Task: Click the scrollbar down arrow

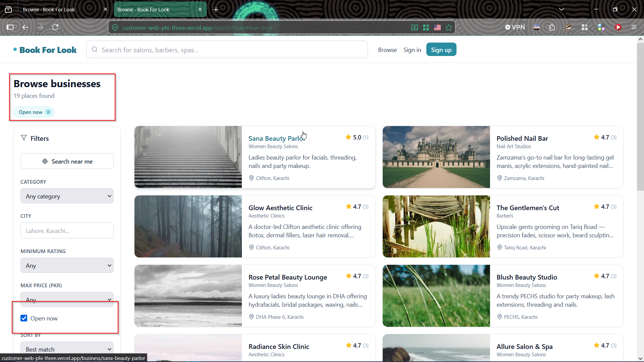Action: (640, 359)
